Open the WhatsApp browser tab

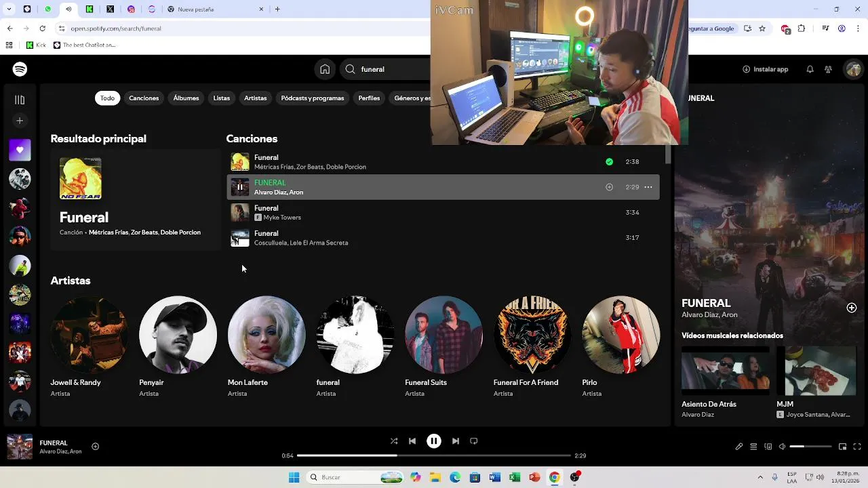pyautogui.click(x=47, y=9)
